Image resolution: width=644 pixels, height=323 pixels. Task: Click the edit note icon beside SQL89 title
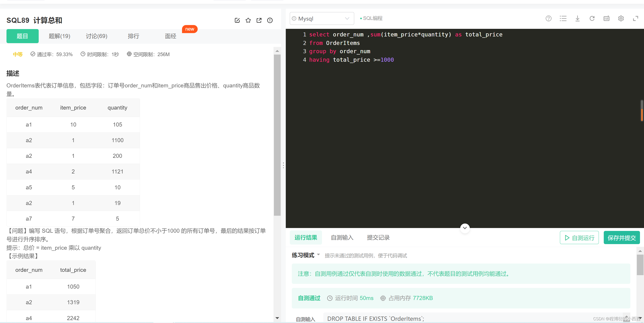tap(237, 21)
